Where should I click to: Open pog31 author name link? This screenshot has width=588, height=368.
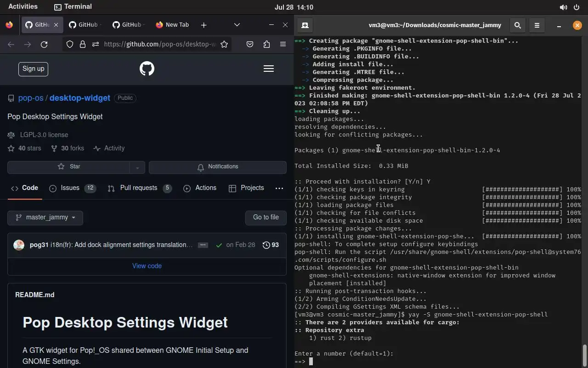(39, 245)
